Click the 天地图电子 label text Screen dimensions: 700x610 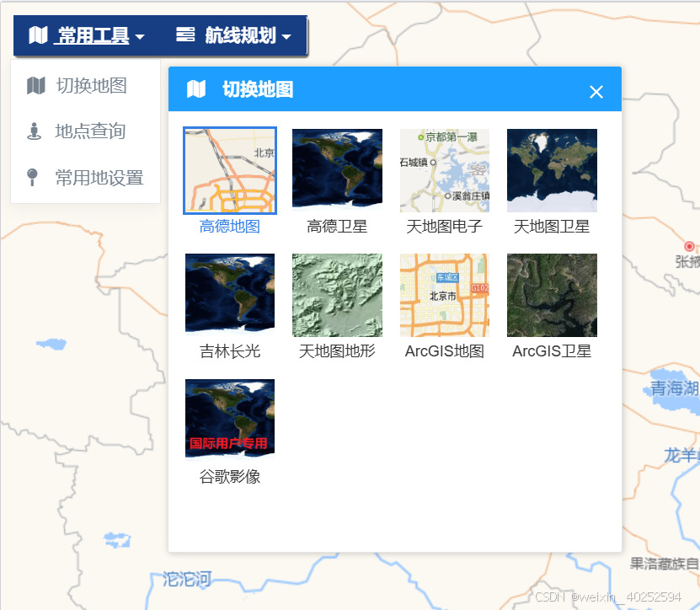pos(445,227)
